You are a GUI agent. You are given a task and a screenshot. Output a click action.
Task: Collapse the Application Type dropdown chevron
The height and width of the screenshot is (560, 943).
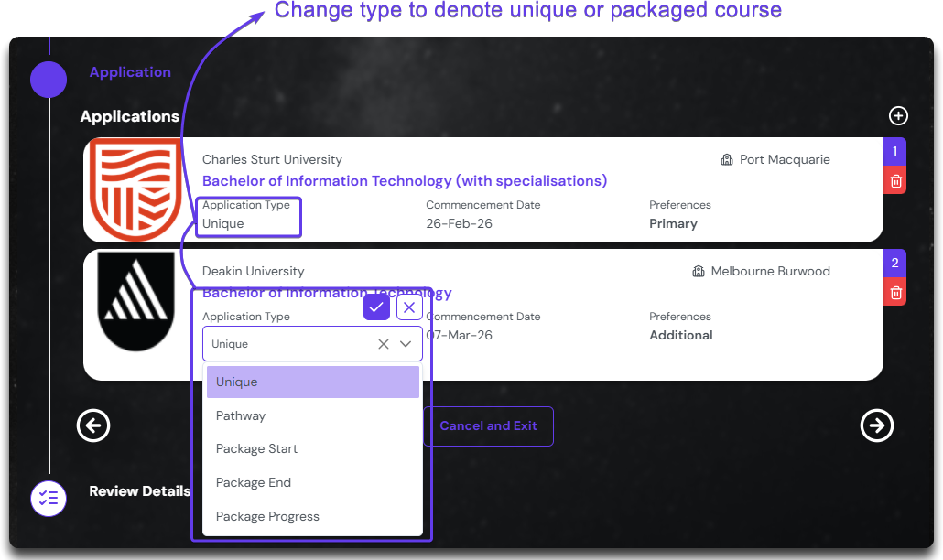[x=406, y=344]
